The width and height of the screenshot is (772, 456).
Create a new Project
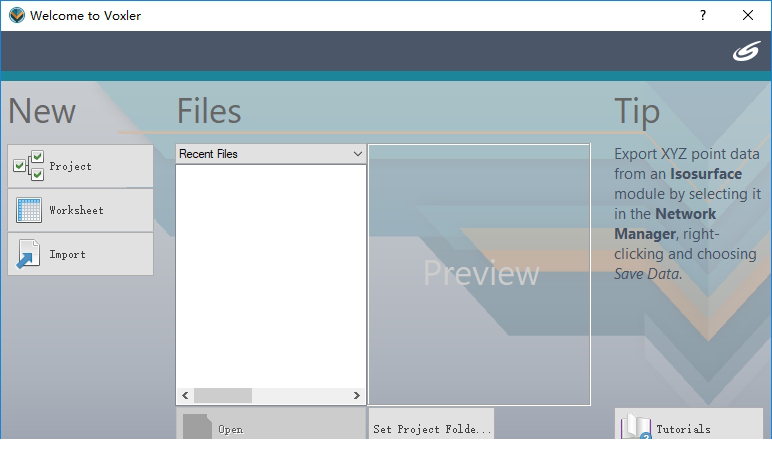pyautogui.click(x=80, y=166)
